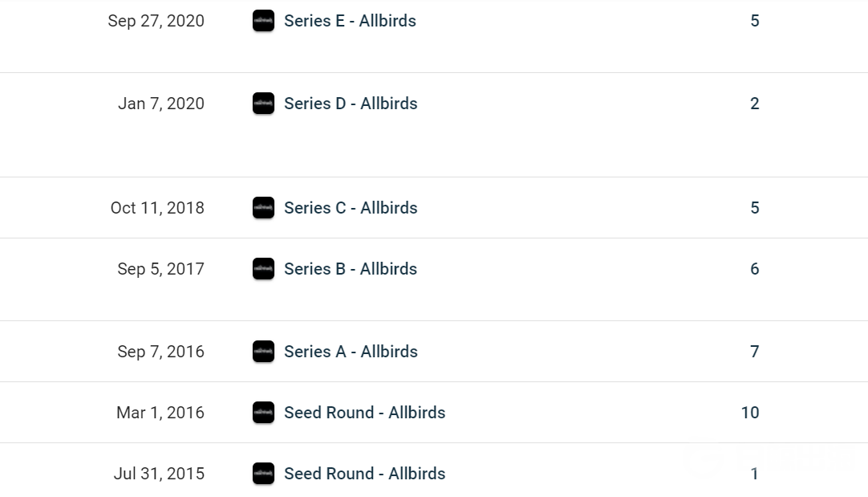
Task: Open the Series C - Allbirds link
Action: click(x=351, y=208)
